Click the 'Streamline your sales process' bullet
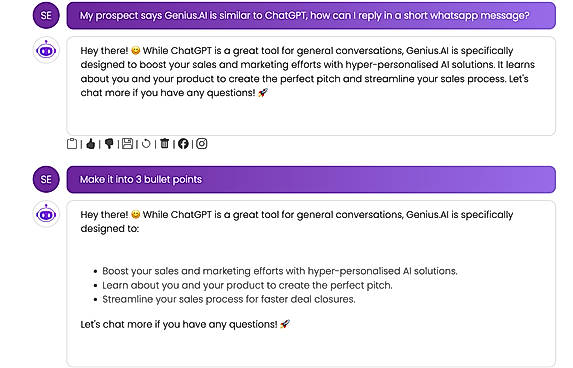The height and width of the screenshot is (368, 573). click(x=229, y=299)
